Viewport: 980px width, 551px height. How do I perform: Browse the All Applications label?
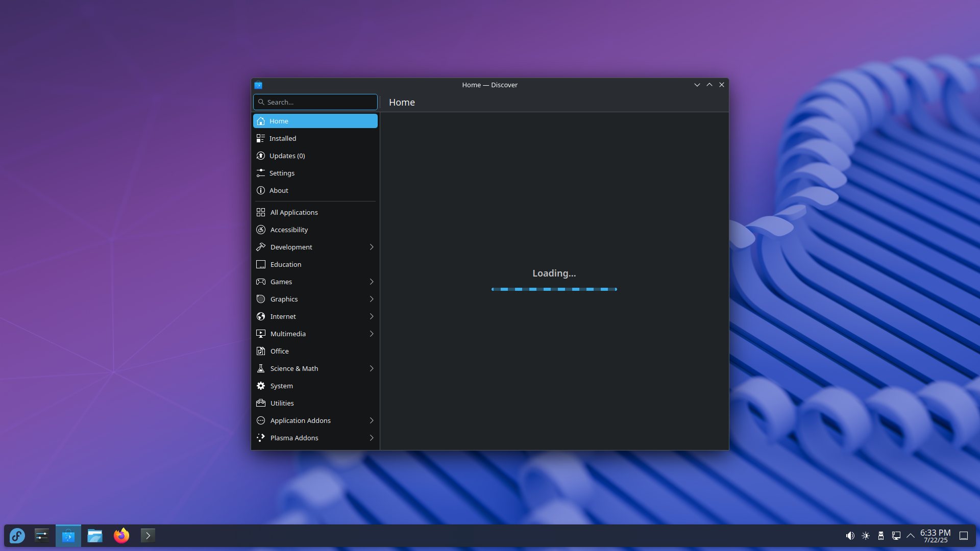click(x=294, y=212)
